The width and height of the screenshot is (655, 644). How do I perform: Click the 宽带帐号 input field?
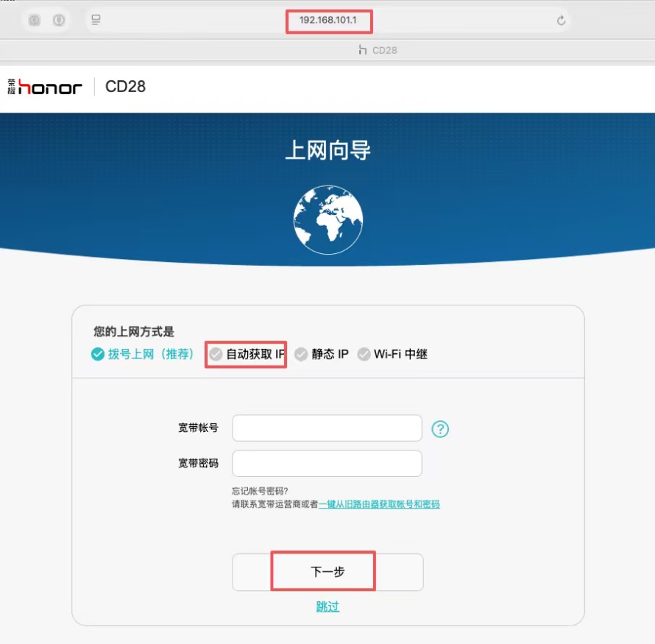pos(327,428)
